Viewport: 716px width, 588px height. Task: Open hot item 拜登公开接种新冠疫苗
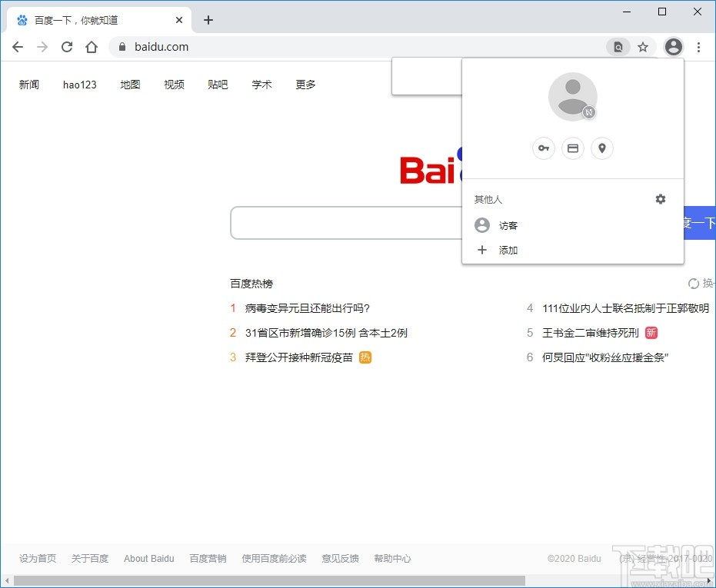[299, 357]
